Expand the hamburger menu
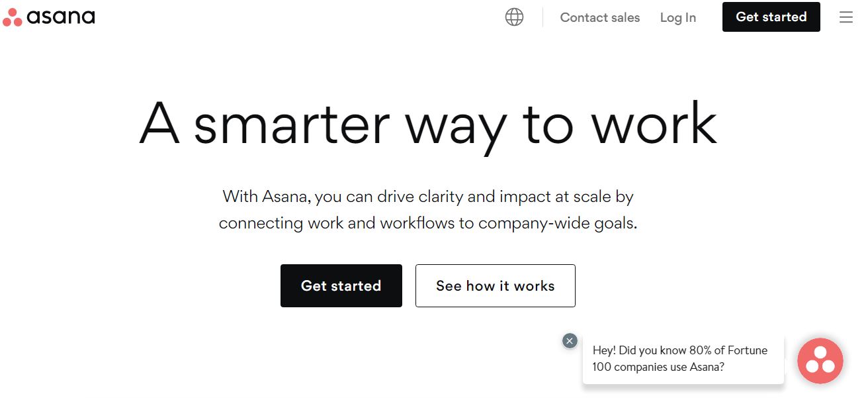This screenshot has height=398, width=868. click(846, 17)
